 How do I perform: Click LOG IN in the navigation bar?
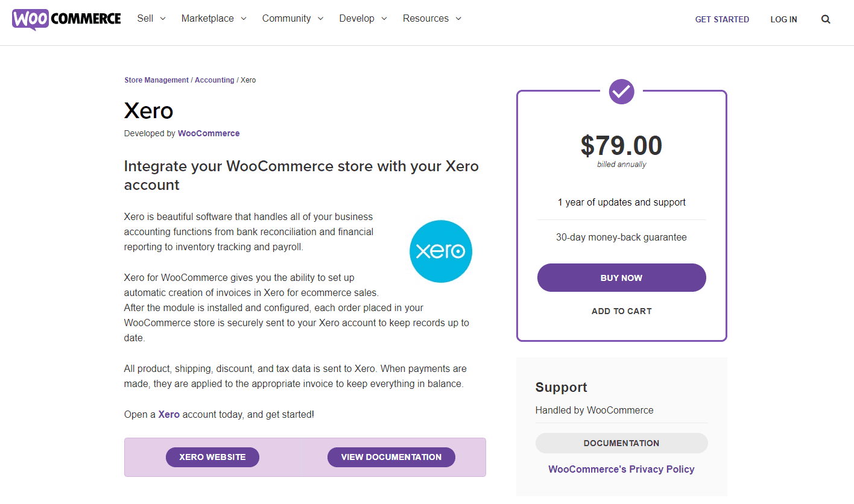783,19
